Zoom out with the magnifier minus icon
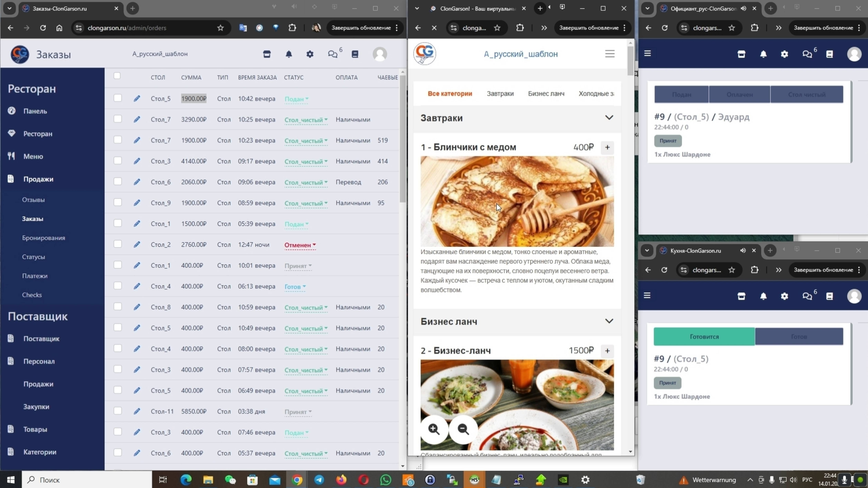Image resolution: width=868 pixels, height=488 pixels. pyautogui.click(x=463, y=429)
